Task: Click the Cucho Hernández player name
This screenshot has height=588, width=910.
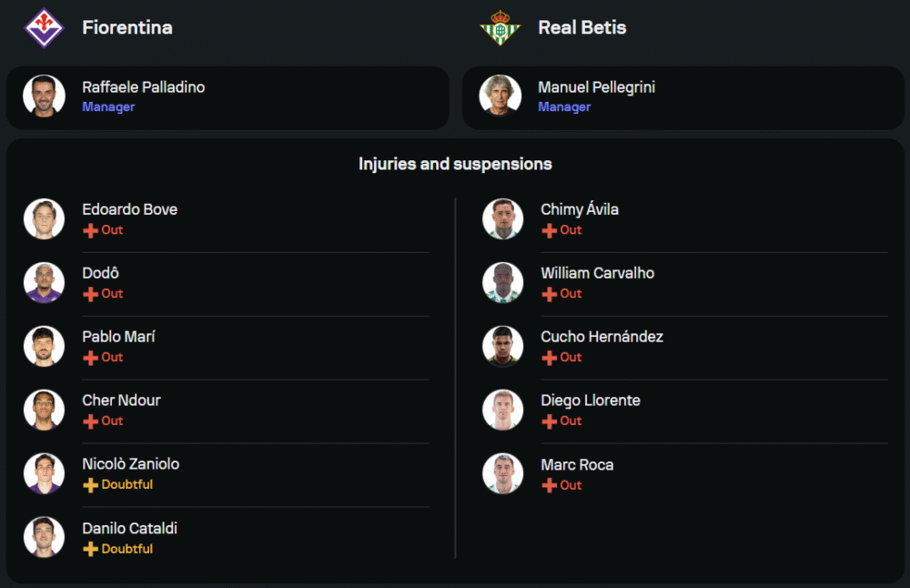Action: click(x=602, y=337)
